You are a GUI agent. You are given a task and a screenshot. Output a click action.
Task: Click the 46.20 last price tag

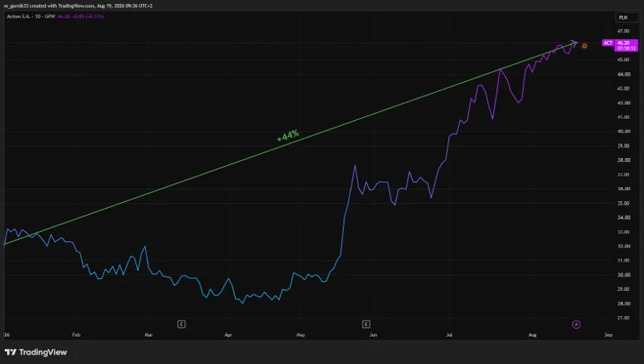626,45
